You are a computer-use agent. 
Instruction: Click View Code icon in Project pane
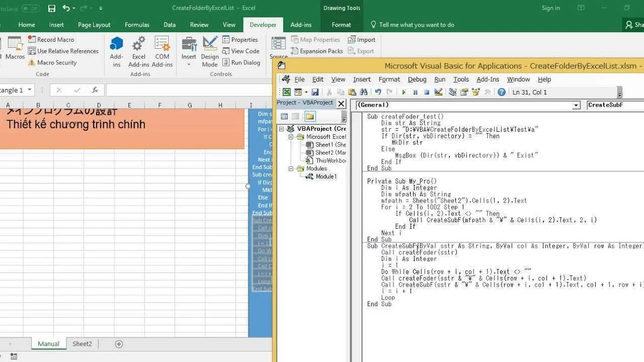(x=284, y=116)
